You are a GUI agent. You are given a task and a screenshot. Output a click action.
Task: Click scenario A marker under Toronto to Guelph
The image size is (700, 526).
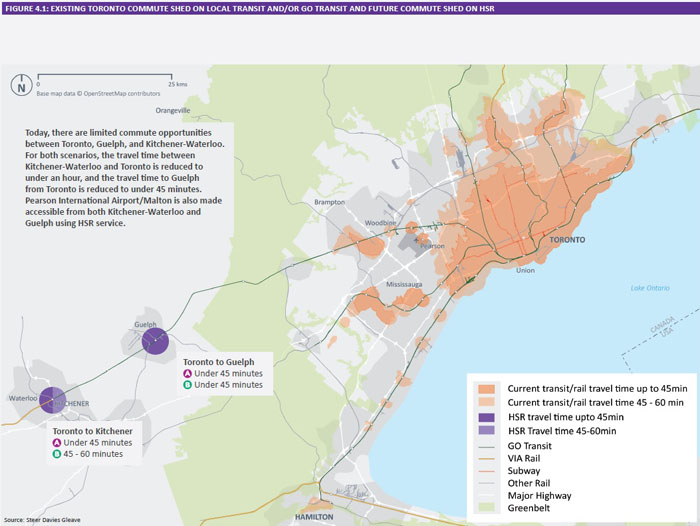(187, 373)
